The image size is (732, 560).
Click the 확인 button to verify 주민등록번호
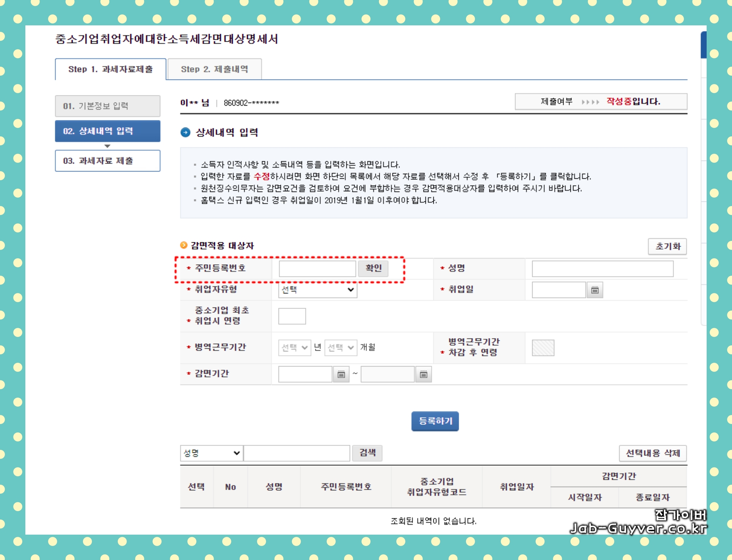tap(373, 268)
